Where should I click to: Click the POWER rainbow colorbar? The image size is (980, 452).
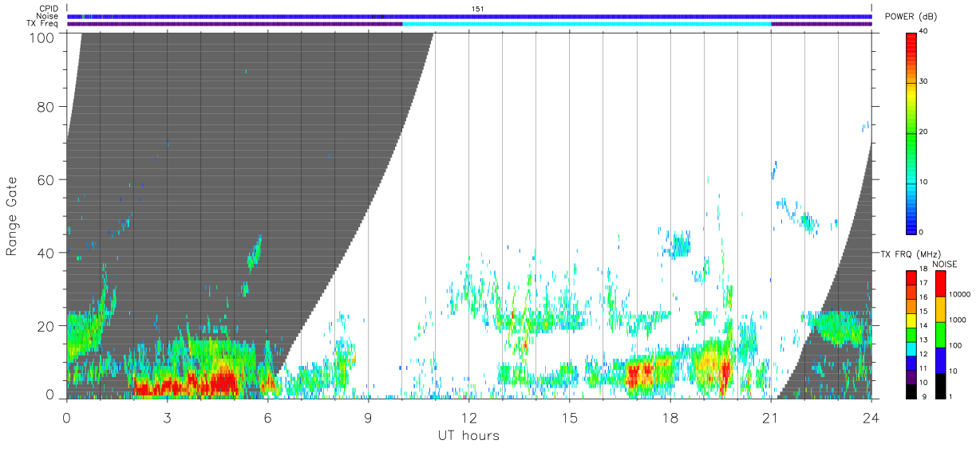pyautogui.click(x=911, y=132)
